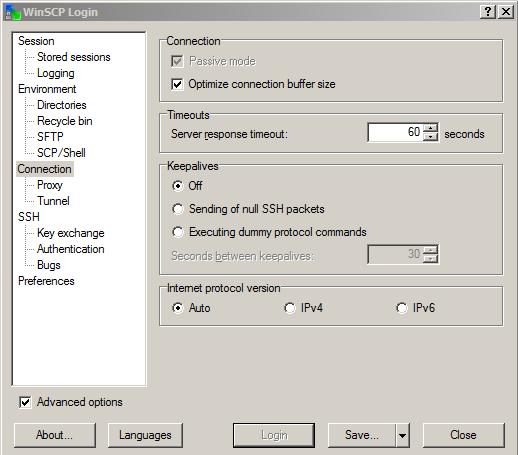
Task: Open the Authentication settings page
Action: point(71,249)
